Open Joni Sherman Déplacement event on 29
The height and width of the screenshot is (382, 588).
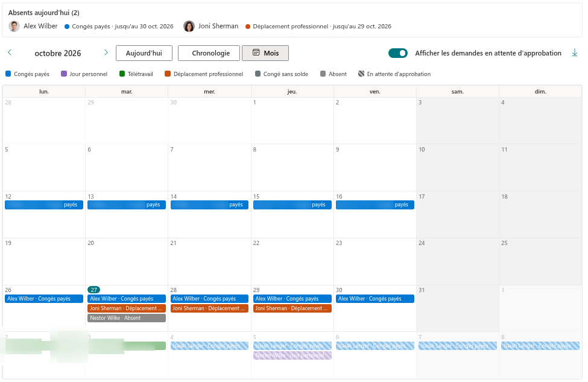point(292,308)
